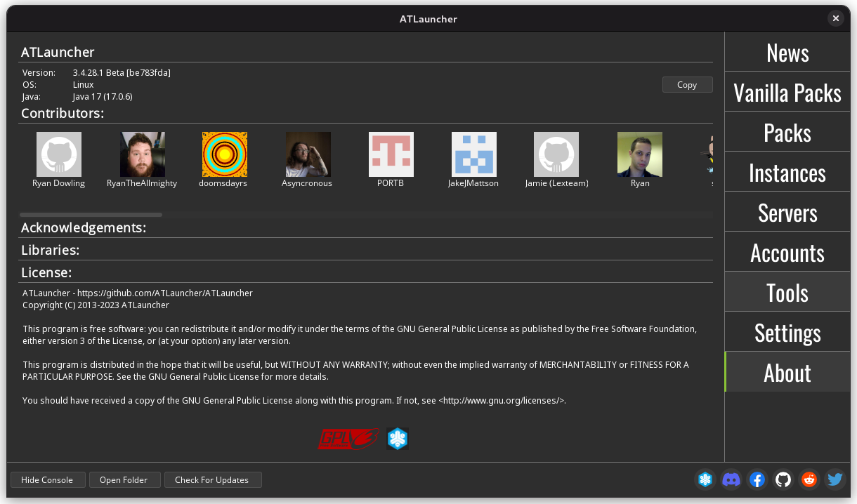Viewport: 857px width, 504px height.
Task: Open the Settings tab
Action: [787, 332]
